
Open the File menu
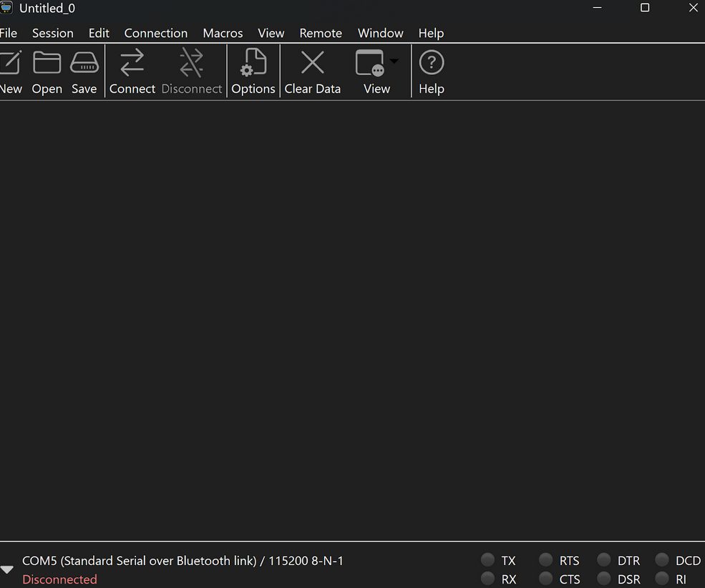click(8, 33)
